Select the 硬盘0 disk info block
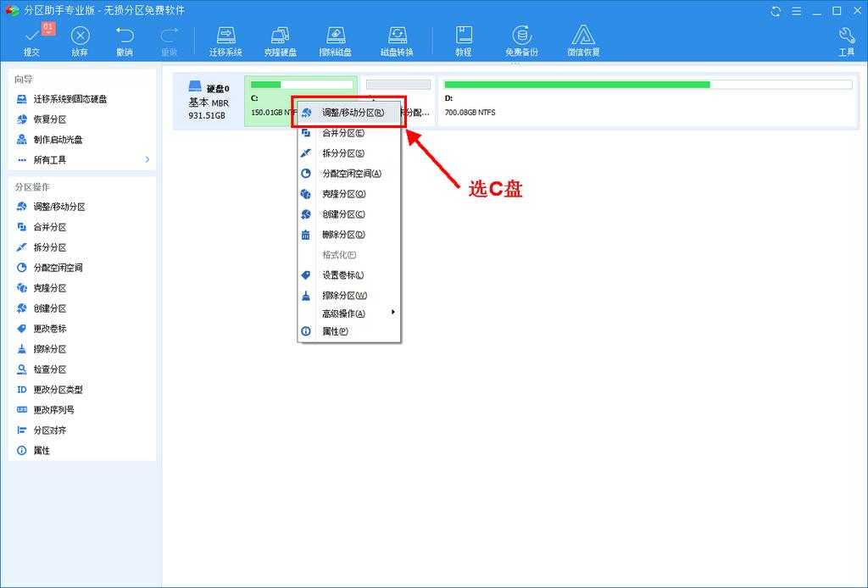Screen dimensions: 868x588 pyautogui.click(x=208, y=101)
